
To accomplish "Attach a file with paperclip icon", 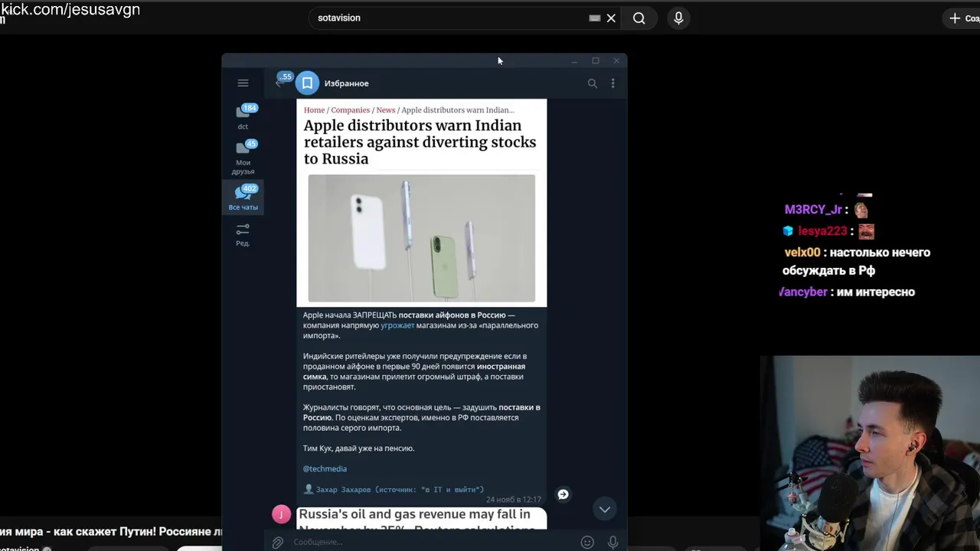I will click(277, 542).
